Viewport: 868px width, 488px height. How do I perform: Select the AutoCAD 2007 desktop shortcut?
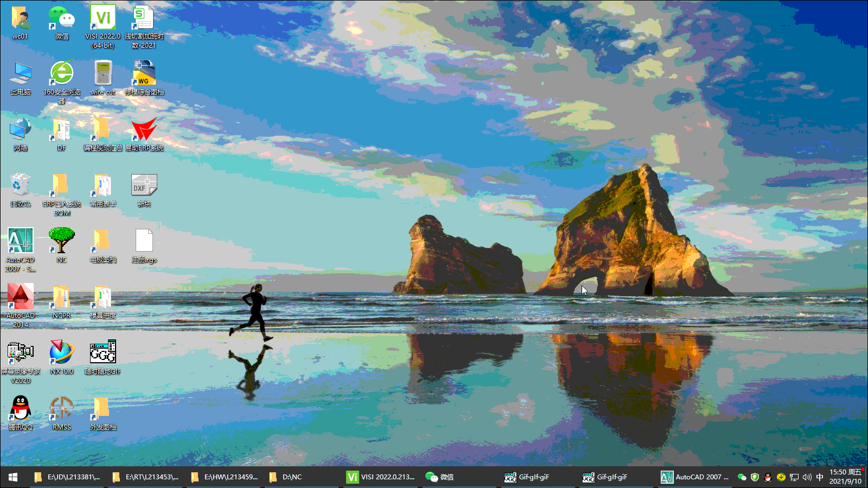click(21, 250)
